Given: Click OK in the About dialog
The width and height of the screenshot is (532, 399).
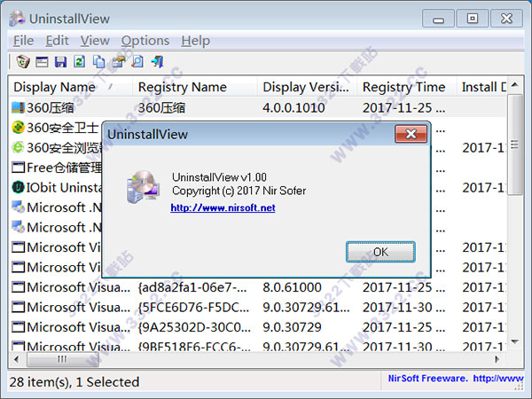Looking at the screenshot, I should pyautogui.click(x=380, y=252).
